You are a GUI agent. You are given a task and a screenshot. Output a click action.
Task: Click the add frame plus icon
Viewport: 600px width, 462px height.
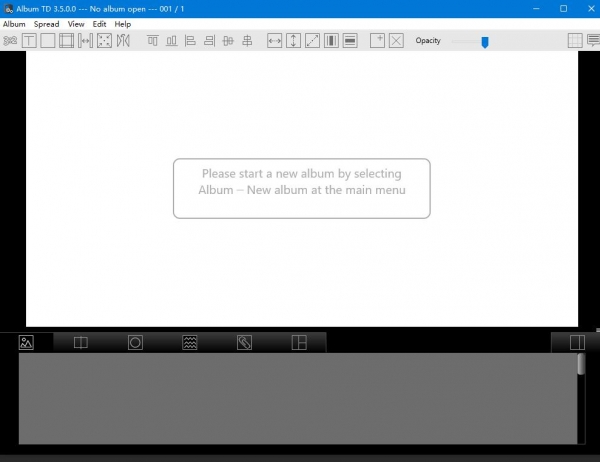[377, 41]
